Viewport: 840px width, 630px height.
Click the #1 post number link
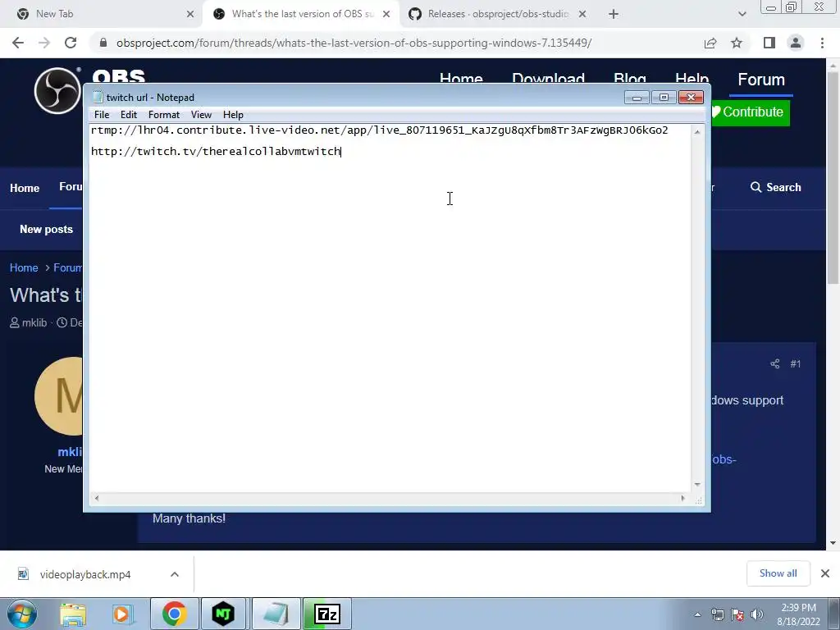pos(796,364)
